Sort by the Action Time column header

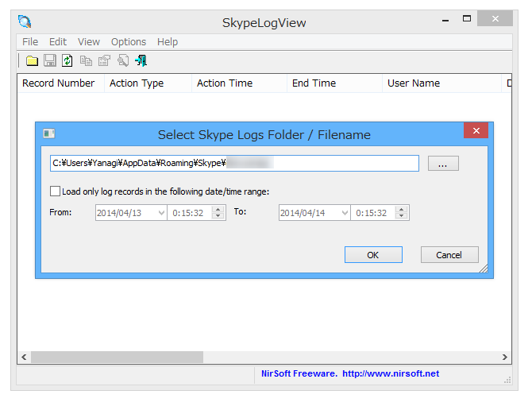239,83
